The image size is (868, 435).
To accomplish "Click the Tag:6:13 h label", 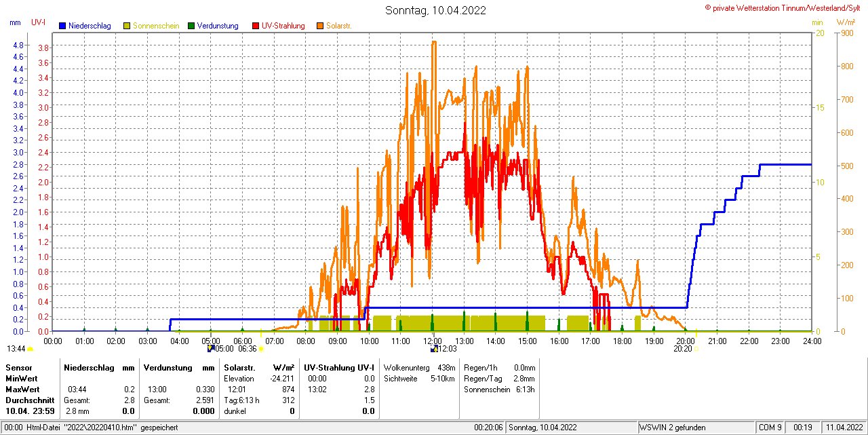I will click(241, 400).
